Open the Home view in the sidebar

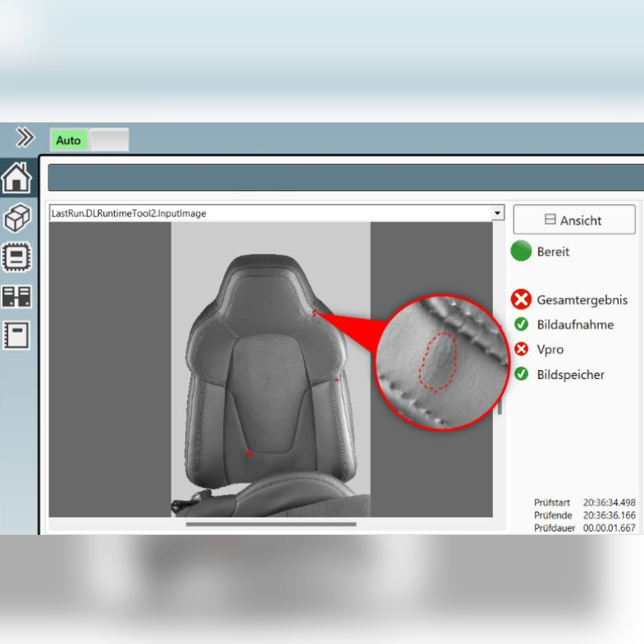tap(16, 178)
